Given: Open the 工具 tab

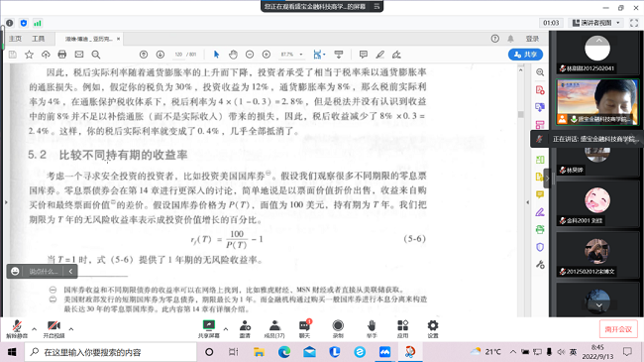Looking at the screenshot, I should tap(39, 39).
